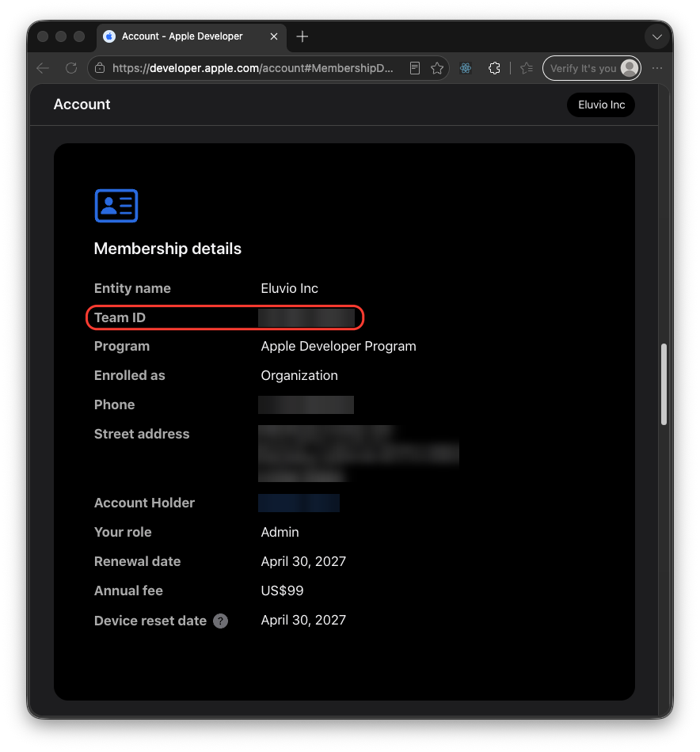Click the Membership details heading
700x752 pixels.
click(167, 249)
